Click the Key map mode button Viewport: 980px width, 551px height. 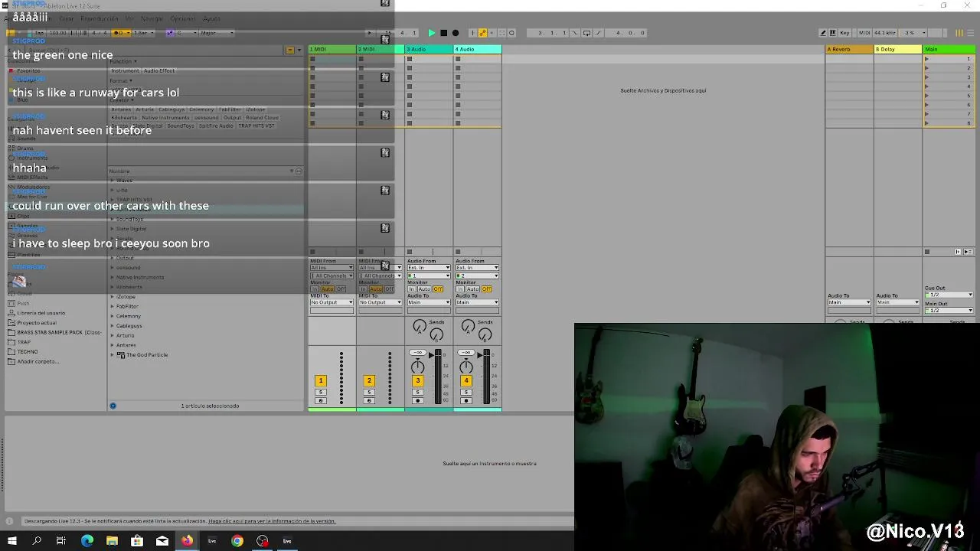[x=844, y=33]
